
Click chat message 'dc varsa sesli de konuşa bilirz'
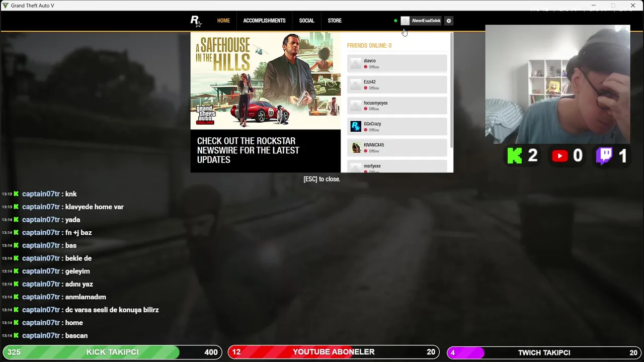112,310
